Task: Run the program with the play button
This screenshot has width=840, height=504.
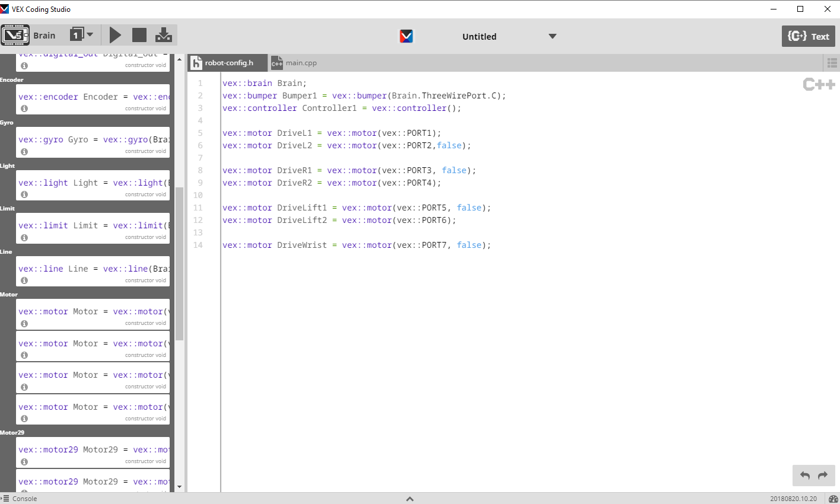Action: tap(115, 36)
